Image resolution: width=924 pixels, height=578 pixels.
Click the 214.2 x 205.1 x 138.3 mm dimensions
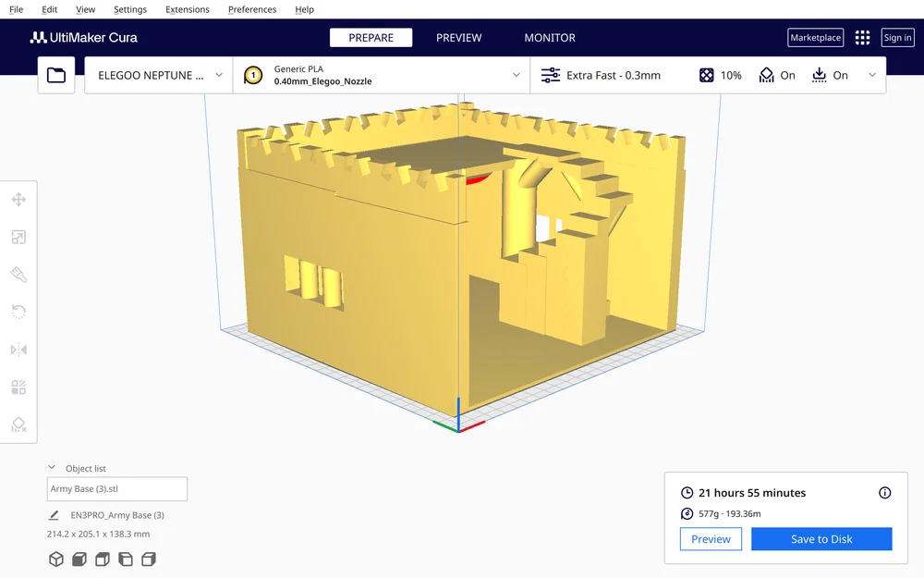click(x=99, y=535)
